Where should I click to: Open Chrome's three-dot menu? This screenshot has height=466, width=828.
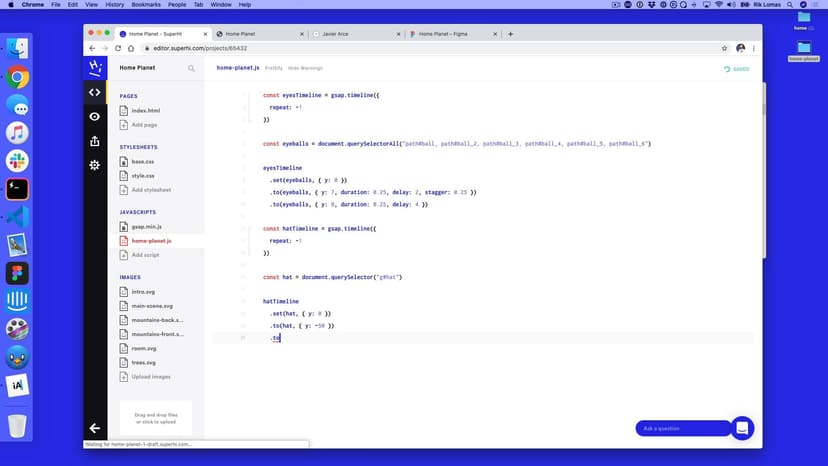click(x=755, y=48)
